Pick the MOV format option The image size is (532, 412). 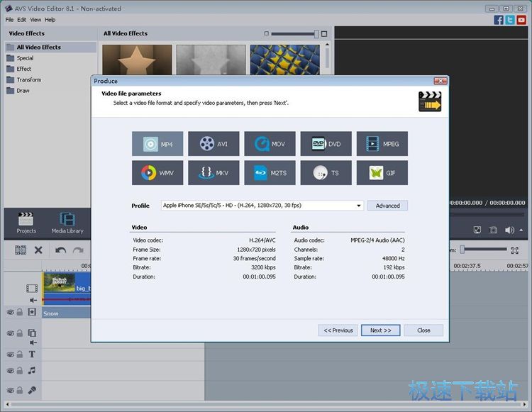[x=270, y=144]
